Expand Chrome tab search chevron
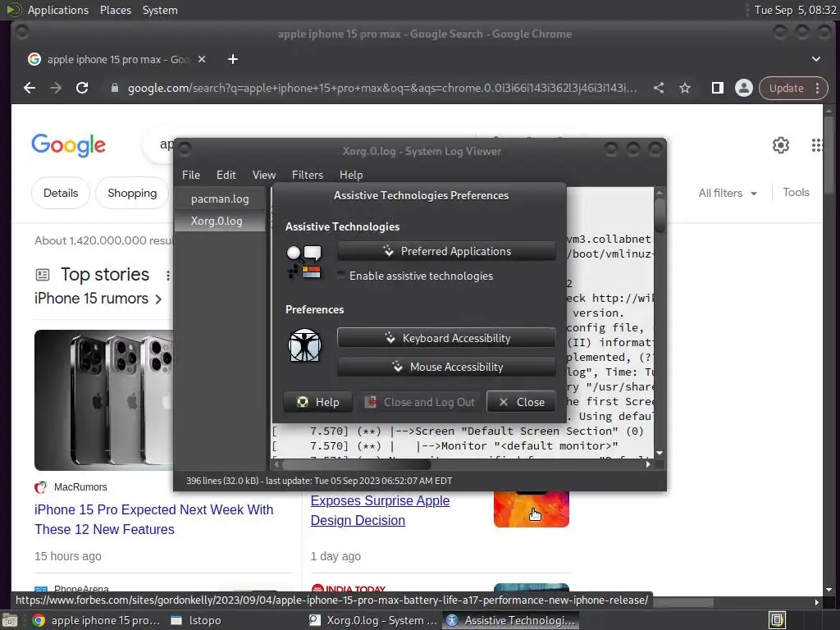 [816, 59]
